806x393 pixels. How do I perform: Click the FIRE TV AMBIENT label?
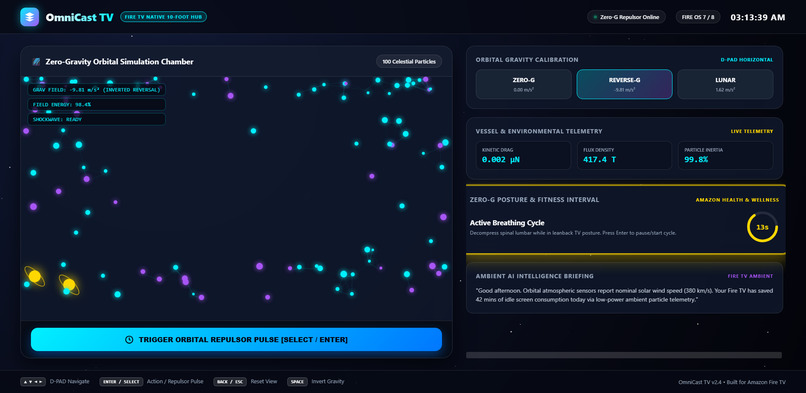tap(750, 276)
